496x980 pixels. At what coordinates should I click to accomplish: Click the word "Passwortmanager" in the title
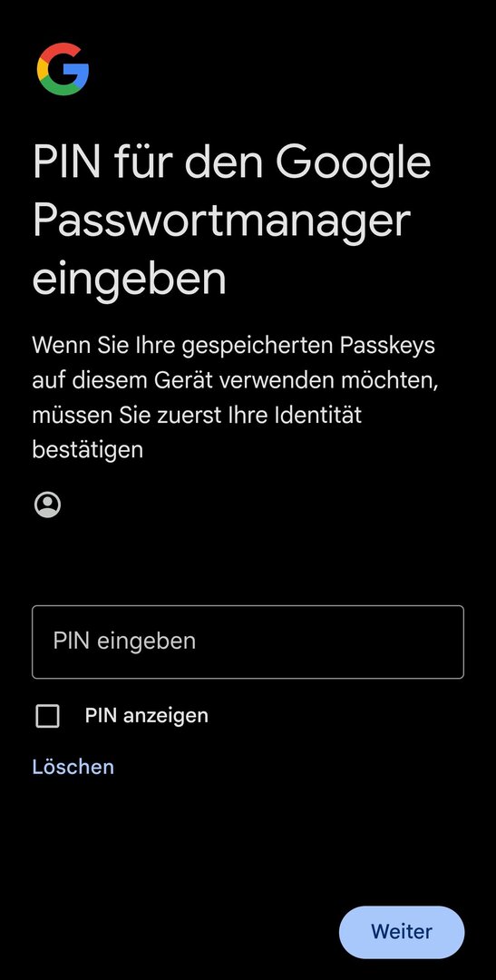tap(221, 220)
